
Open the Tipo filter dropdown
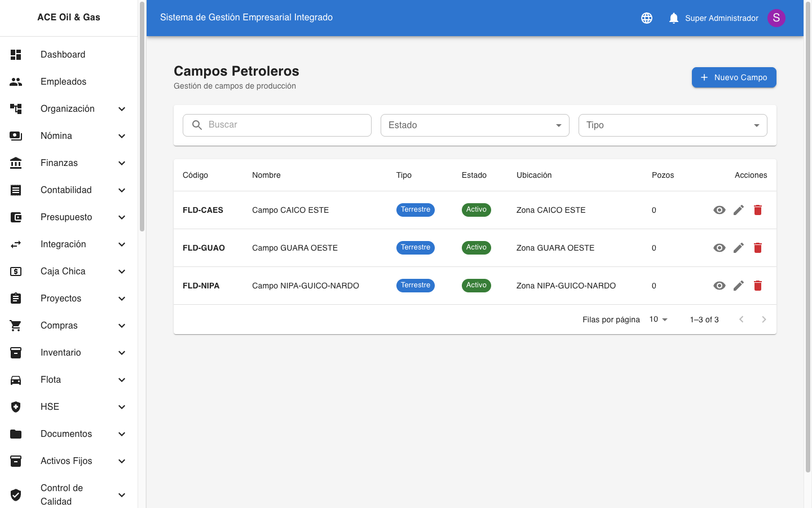pyautogui.click(x=672, y=125)
